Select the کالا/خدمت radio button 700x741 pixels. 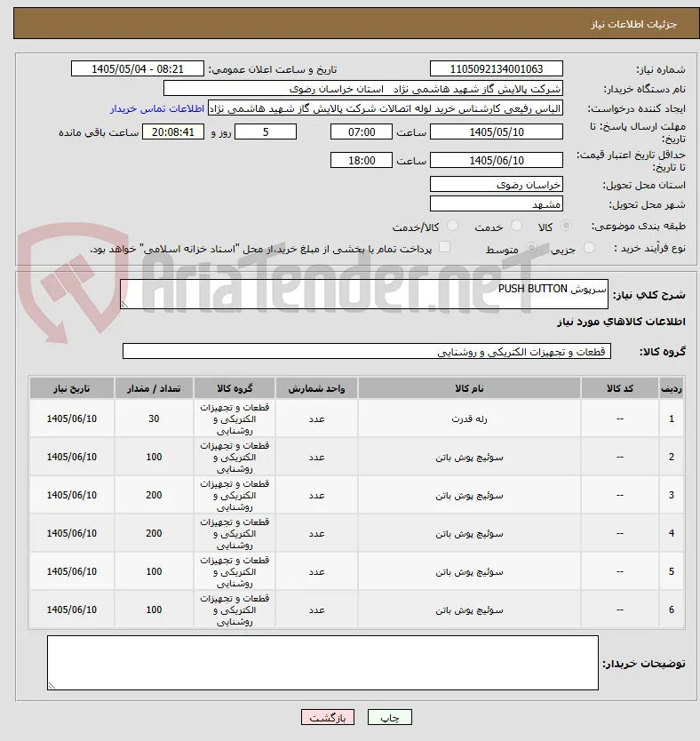[x=452, y=226]
